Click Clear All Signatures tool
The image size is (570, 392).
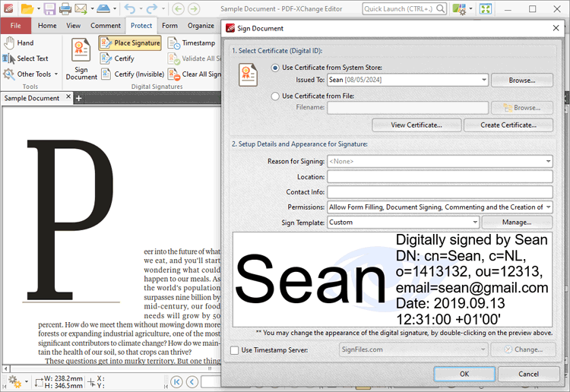click(x=194, y=74)
